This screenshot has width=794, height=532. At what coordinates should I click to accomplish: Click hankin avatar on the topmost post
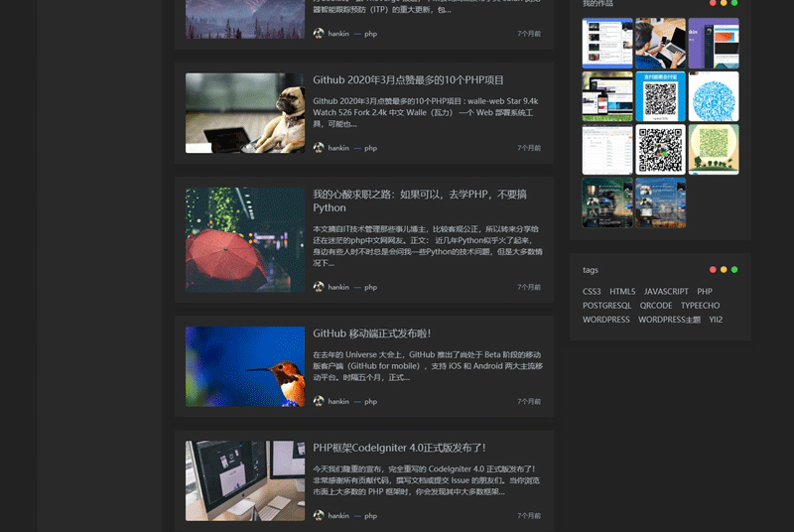319,34
